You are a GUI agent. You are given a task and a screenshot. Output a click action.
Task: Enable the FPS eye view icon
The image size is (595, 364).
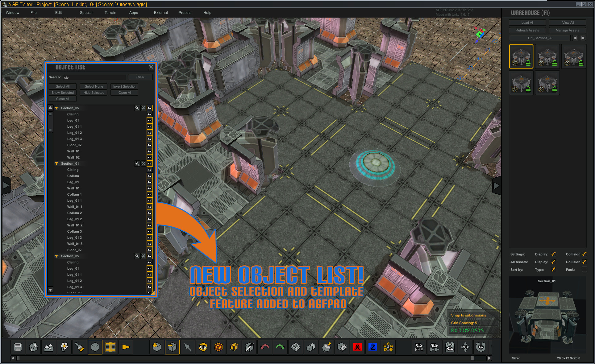(x=419, y=347)
